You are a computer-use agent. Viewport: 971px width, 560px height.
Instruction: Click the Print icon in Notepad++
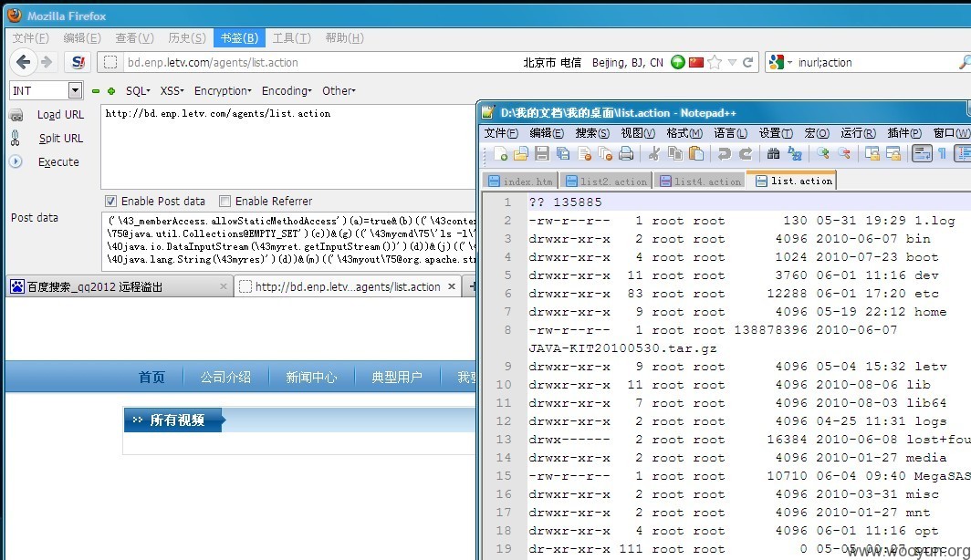pos(626,153)
